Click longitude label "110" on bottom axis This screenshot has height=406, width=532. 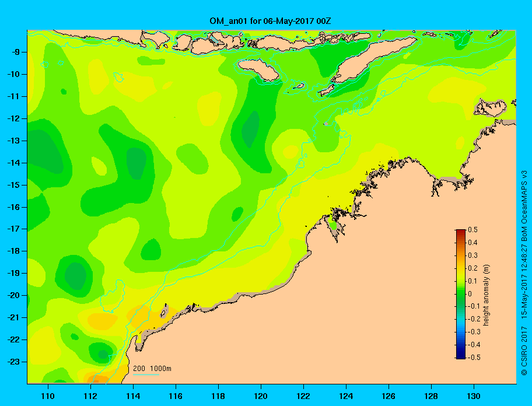(48, 396)
